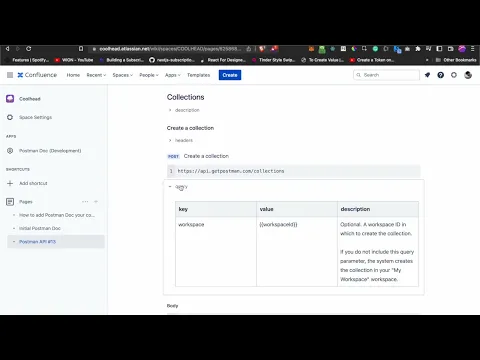Screen dimensions: 480x360
Task: Click the plus to create a page
Action: pyautogui.click(x=96, y=202)
